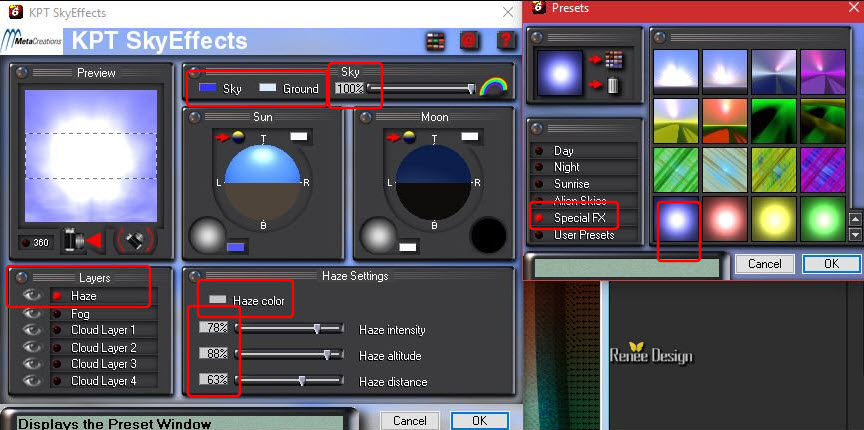This screenshot has height=430, width=864.
Task: Click the Moon panel position ball icon
Action: [x=409, y=137]
